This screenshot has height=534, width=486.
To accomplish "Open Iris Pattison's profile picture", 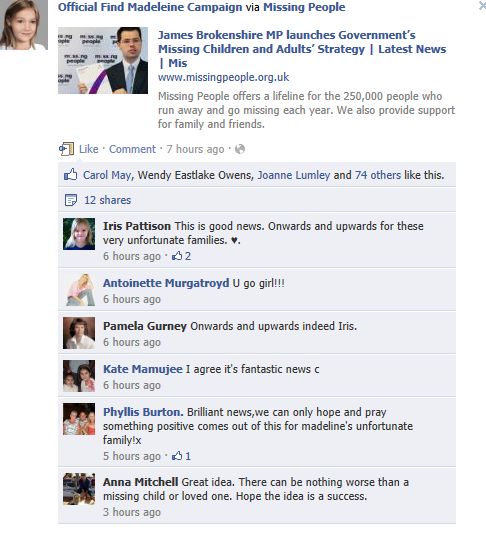I will point(79,234).
